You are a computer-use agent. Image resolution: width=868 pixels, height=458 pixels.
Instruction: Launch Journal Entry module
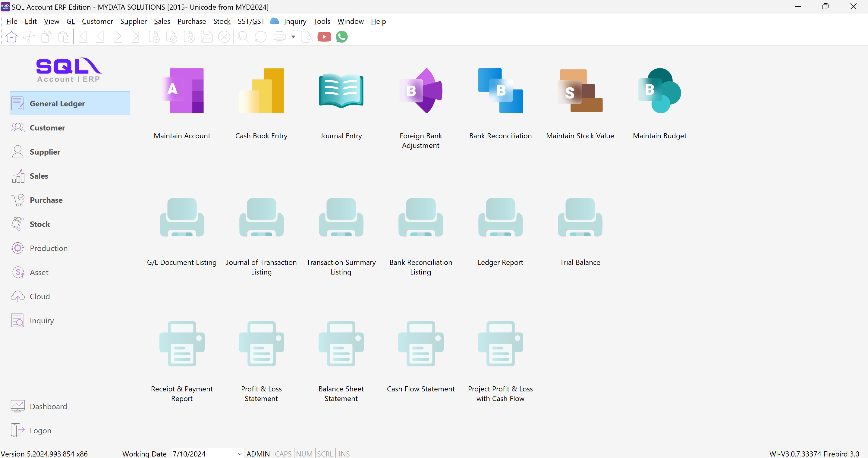point(341,91)
